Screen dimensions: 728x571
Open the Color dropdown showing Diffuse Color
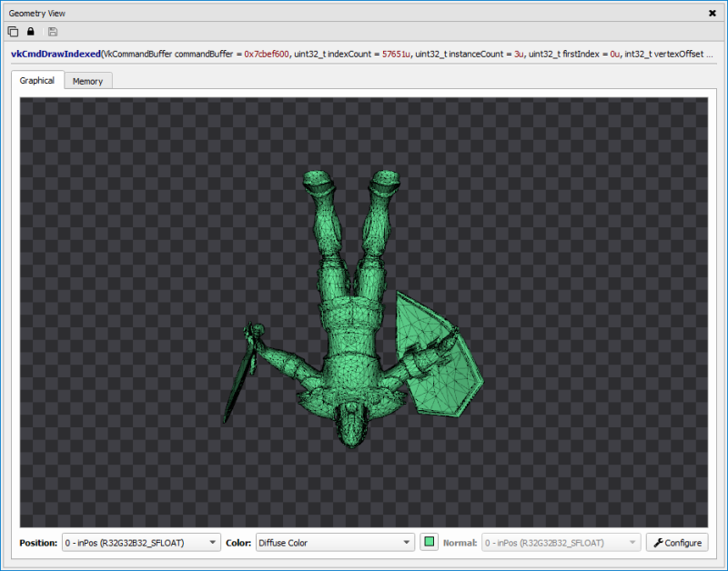[335, 542]
